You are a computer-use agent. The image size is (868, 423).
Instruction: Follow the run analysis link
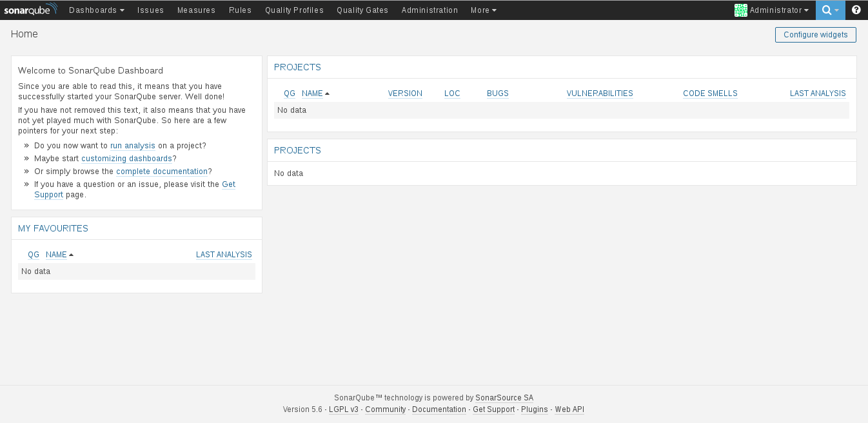coord(133,146)
